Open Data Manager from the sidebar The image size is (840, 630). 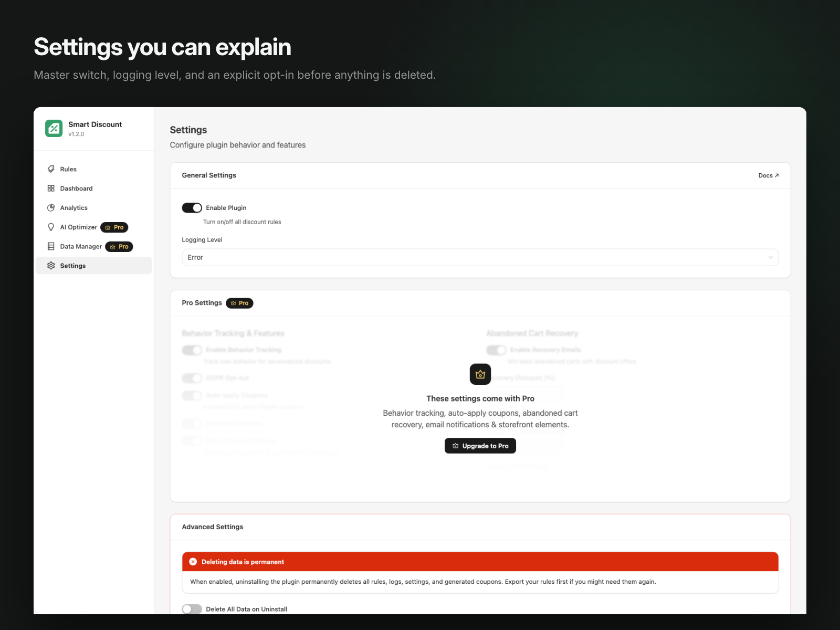[93, 247]
